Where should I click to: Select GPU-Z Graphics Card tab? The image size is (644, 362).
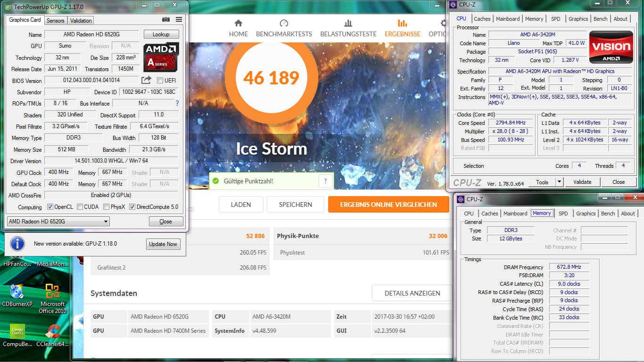click(25, 20)
